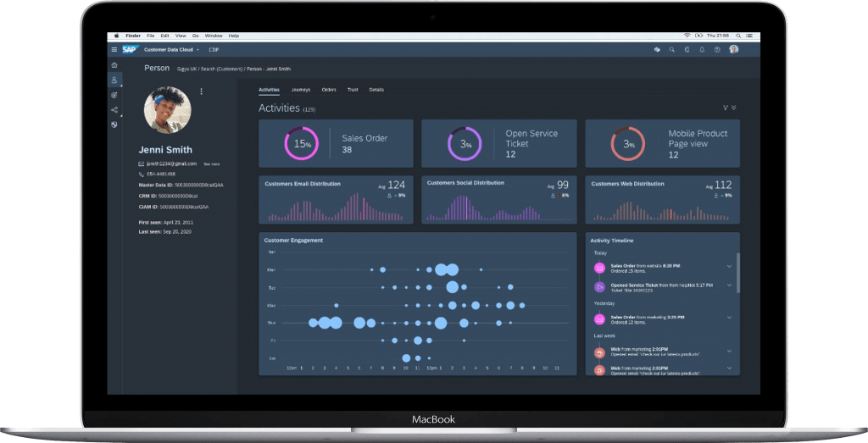Open the hamburger navigation menu
The width and height of the screenshot is (868, 443).
(x=114, y=50)
